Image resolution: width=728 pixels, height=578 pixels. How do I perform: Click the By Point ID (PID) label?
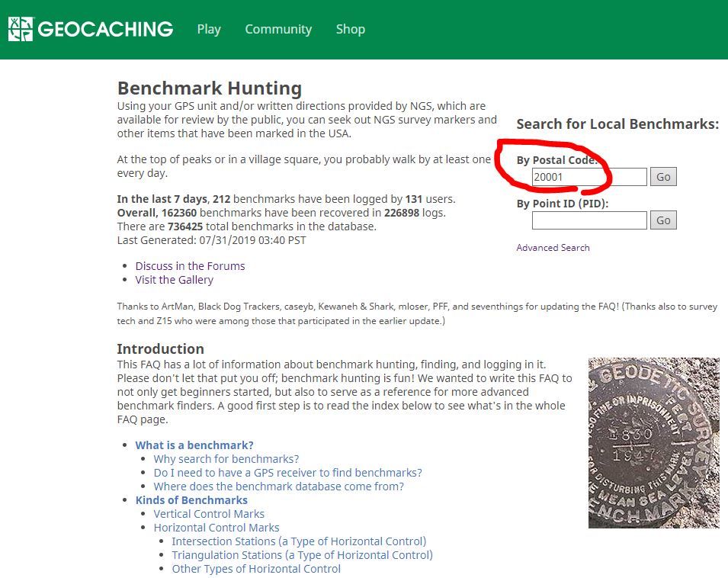(x=563, y=204)
